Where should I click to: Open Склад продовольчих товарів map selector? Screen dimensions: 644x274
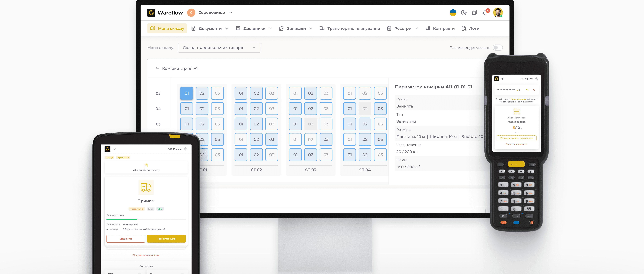[x=219, y=48]
